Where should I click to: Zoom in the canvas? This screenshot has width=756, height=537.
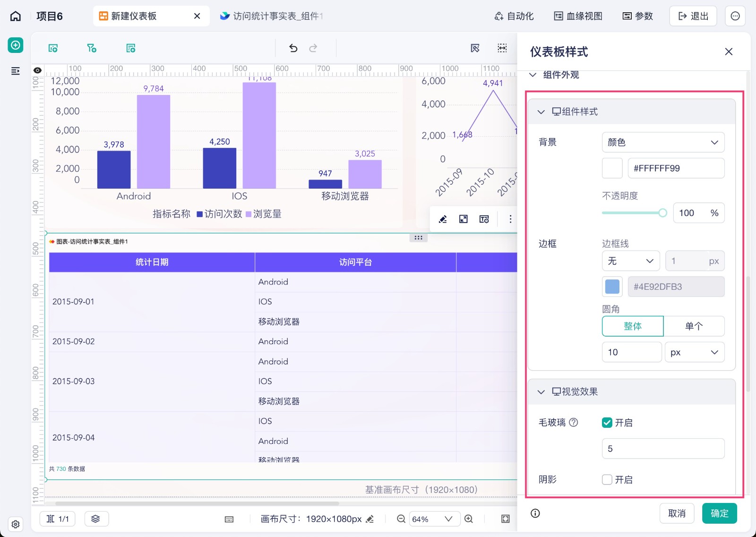469,519
